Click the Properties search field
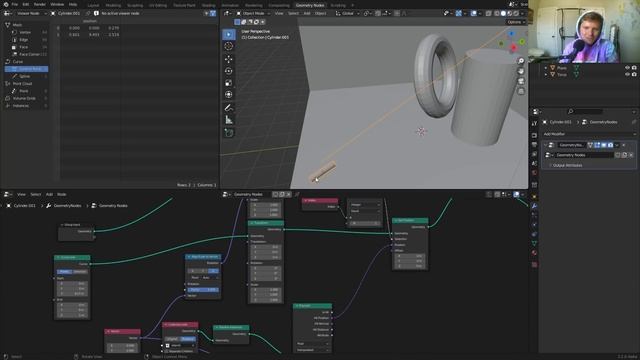Image resolution: width=640 pixels, height=360 pixels. click(x=584, y=111)
